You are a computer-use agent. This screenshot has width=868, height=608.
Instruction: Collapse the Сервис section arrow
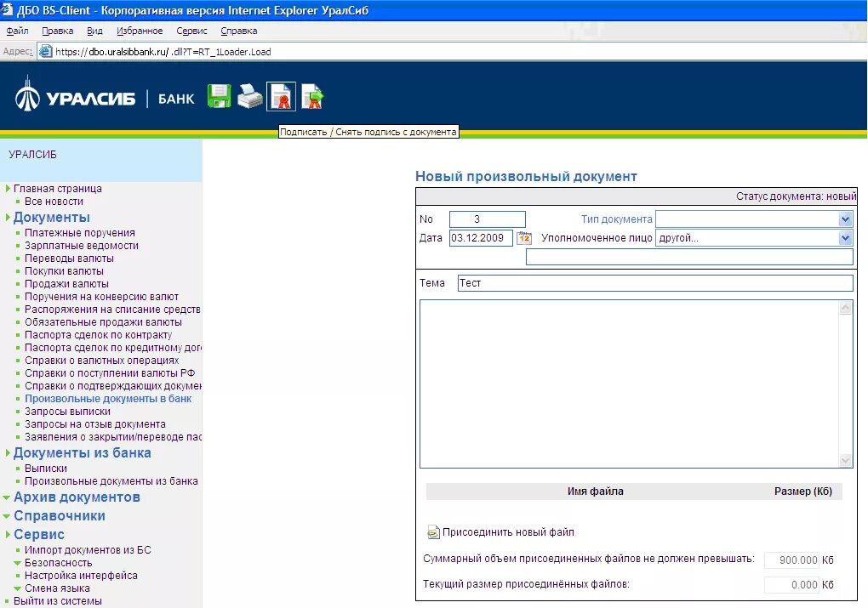pyautogui.click(x=8, y=534)
